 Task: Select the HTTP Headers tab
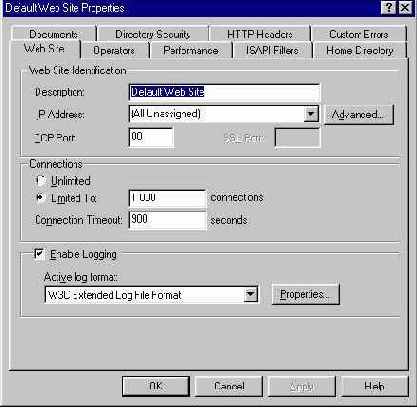tap(260, 34)
